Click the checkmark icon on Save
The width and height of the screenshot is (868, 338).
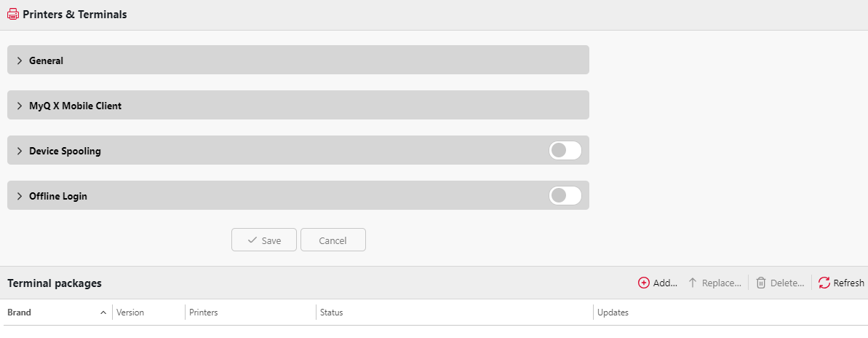pos(252,240)
